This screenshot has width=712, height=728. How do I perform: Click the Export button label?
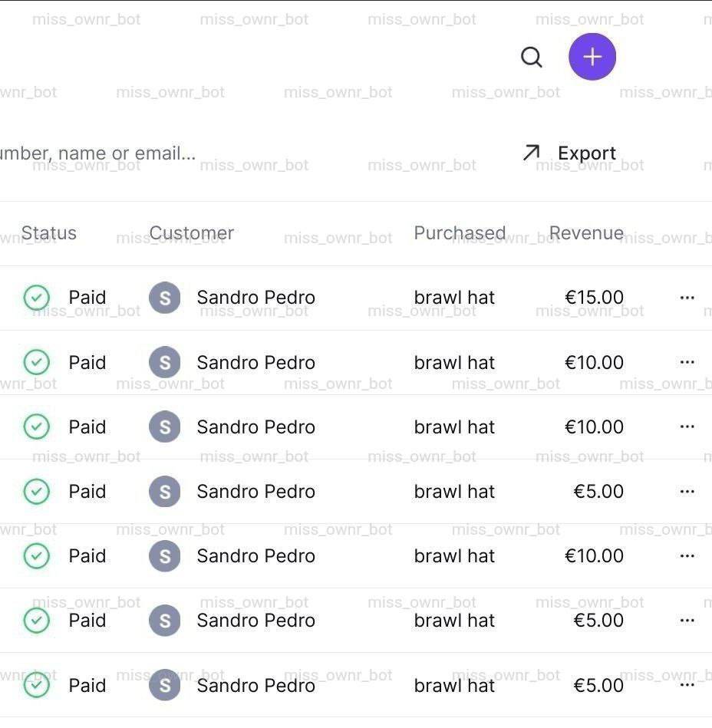(x=586, y=153)
